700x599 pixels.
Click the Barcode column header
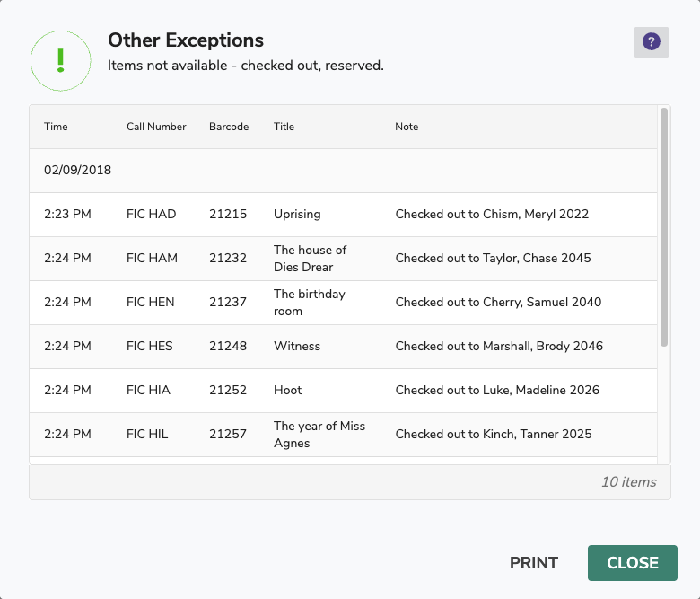[229, 127]
